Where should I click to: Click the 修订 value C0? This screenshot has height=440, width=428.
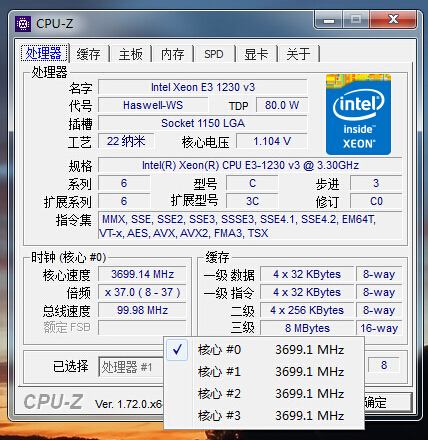click(x=376, y=201)
